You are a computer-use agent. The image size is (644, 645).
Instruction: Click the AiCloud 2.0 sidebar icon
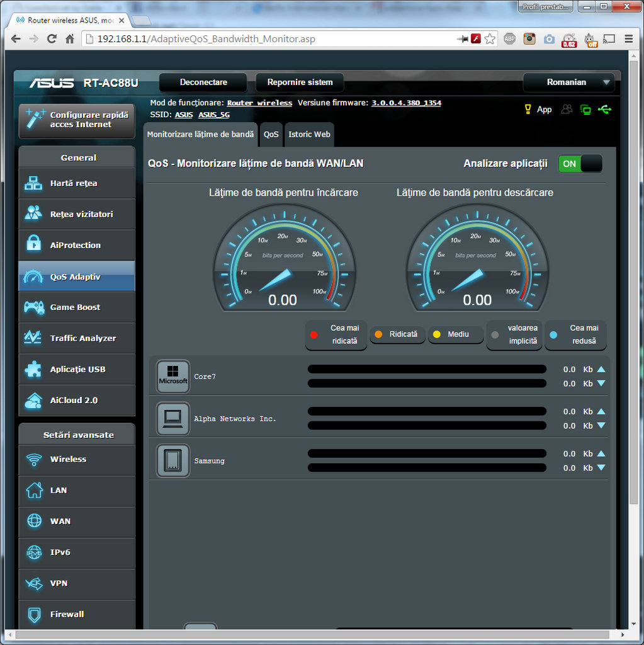(x=33, y=400)
